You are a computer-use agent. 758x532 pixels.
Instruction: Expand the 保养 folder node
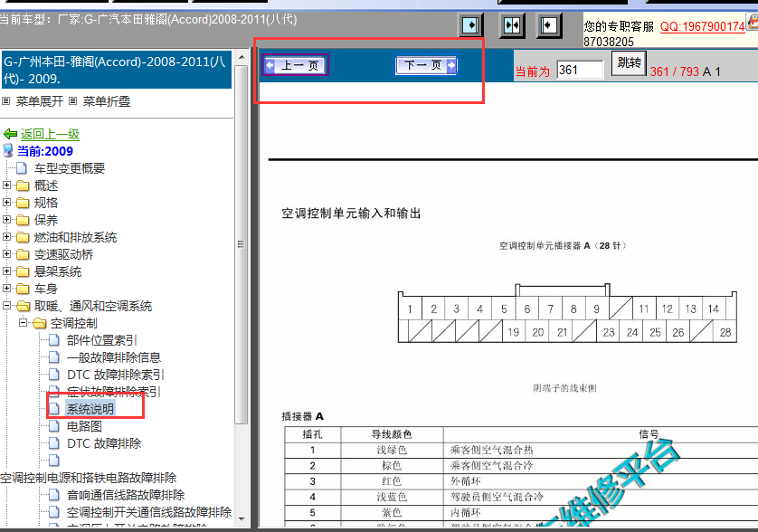[x=6, y=220]
